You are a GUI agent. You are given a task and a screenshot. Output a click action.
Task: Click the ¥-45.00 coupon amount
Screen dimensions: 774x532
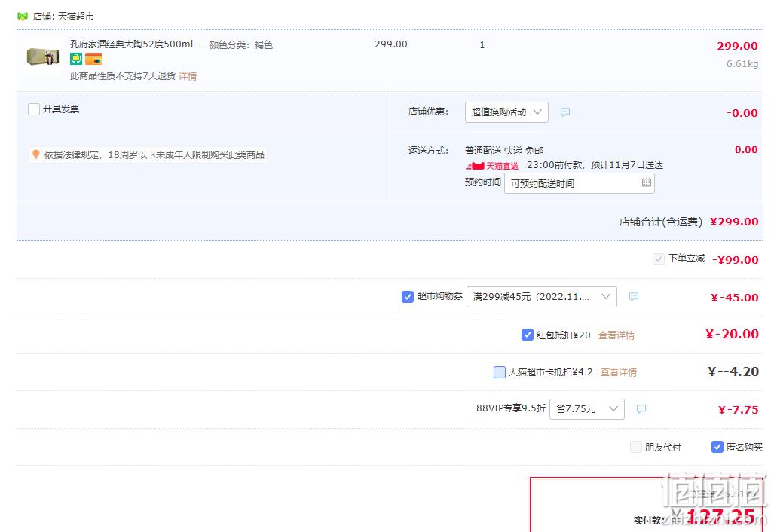(x=735, y=297)
